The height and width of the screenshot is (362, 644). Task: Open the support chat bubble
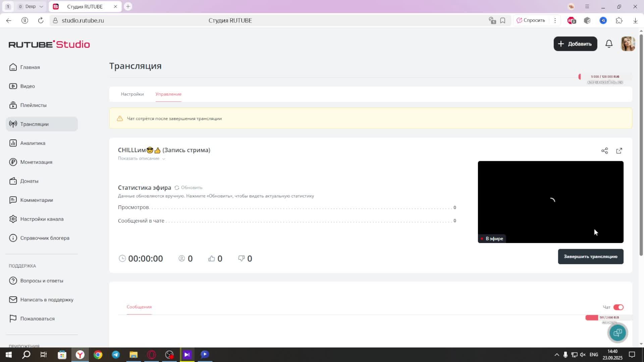point(618,333)
